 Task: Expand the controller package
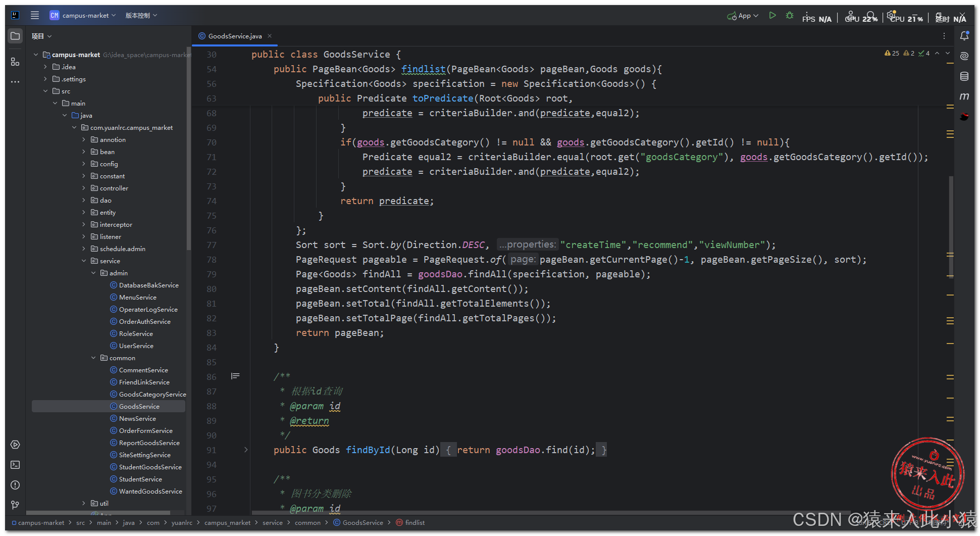pos(84,188)
